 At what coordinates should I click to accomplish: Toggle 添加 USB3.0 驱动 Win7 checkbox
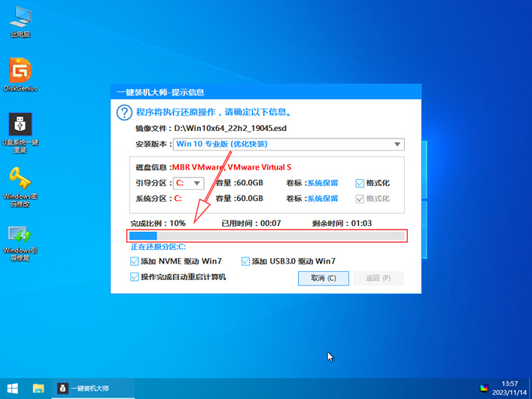tap(245, 261)
